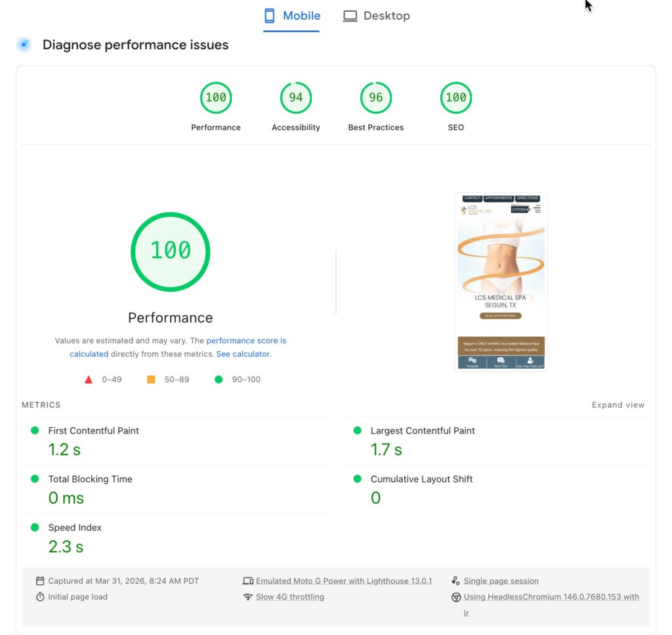
Task: Click the wifi icon next to Slow 4G throttling
Action: pyautogui.click(x=249, y=596)
